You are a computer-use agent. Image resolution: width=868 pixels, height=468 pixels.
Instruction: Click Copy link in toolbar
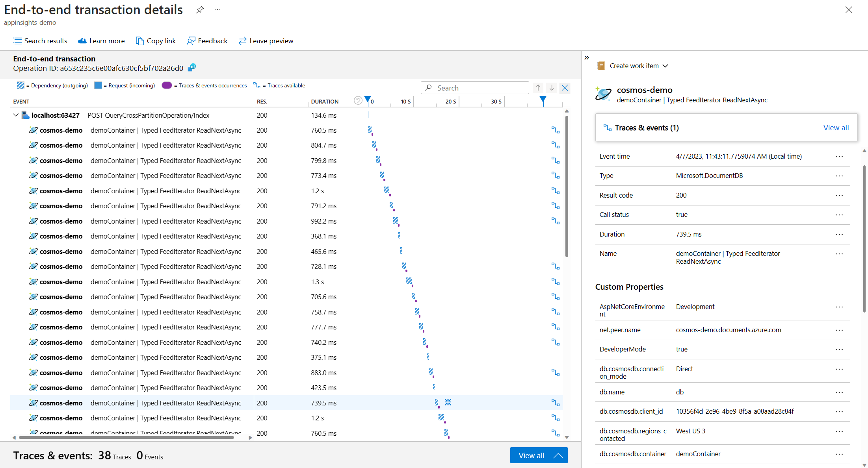(156, 41)
